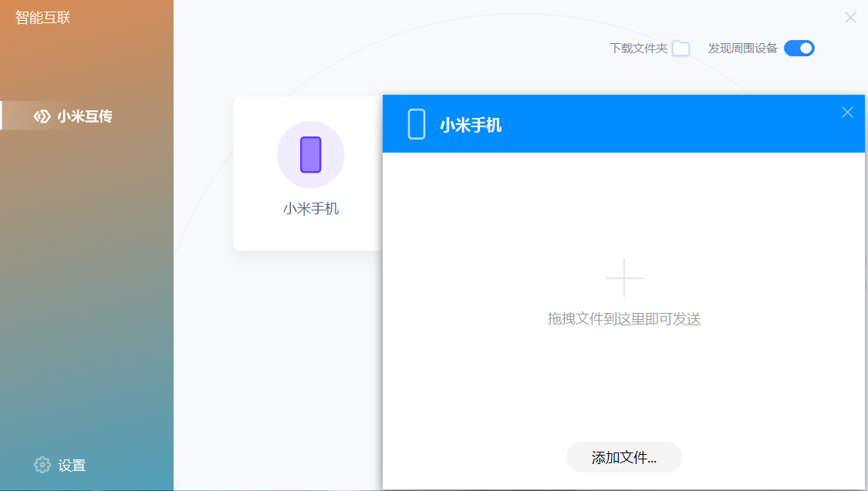Click the 小米互传 transfer icon in sidebar
Image resolution: width=868 pixels, height=491 pixels.
[42, 116]
